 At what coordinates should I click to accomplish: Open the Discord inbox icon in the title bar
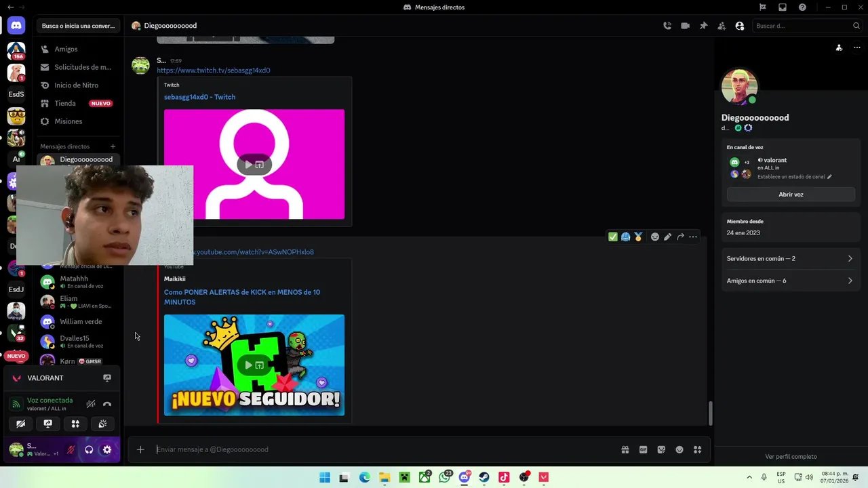(783, 7)
